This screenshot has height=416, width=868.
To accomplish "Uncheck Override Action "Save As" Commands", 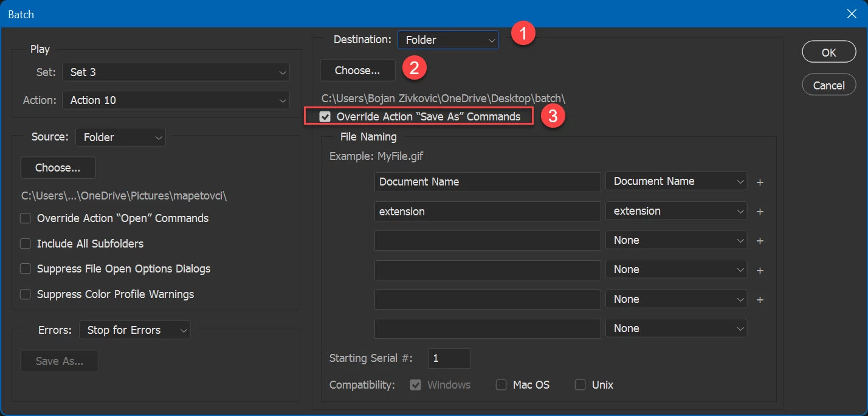I will coord(325,117).
